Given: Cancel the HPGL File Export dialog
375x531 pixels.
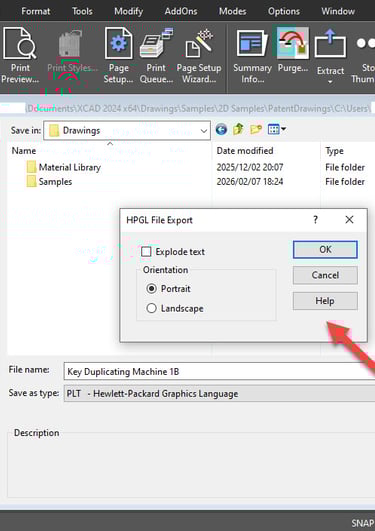Looking at the screenshot, I should coord(325,275).
